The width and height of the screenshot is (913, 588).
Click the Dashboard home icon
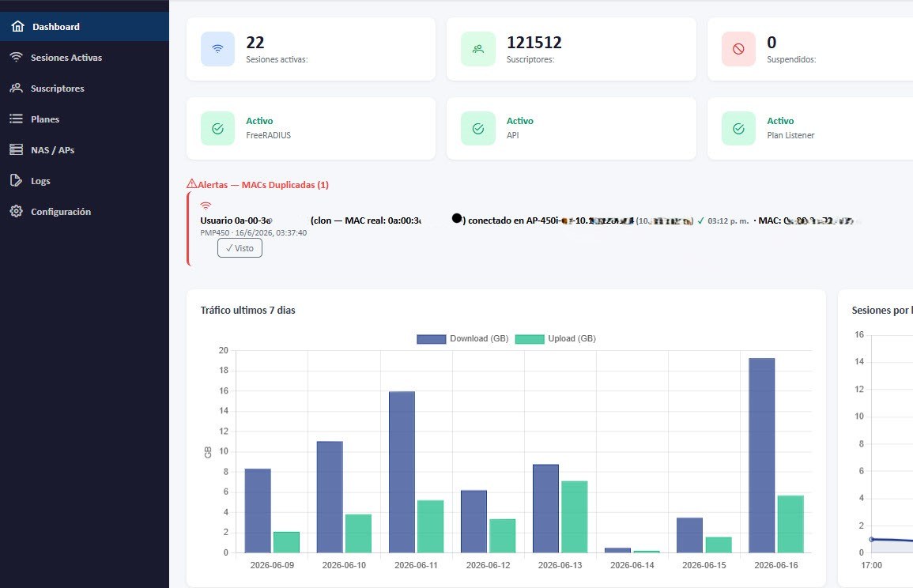[x=18, y=26]
